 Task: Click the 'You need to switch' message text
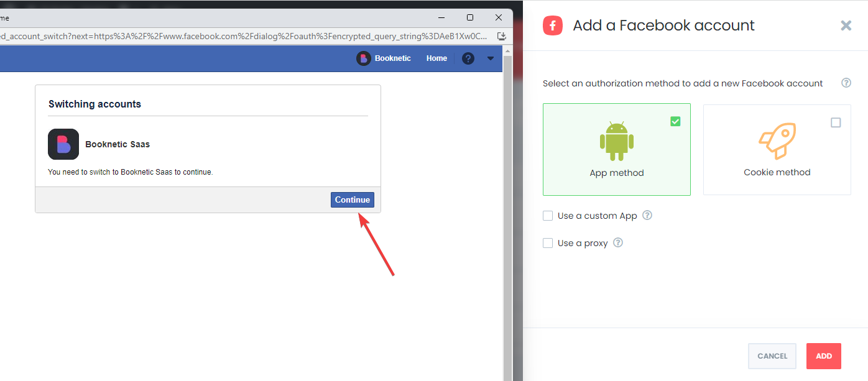(131, 172)
